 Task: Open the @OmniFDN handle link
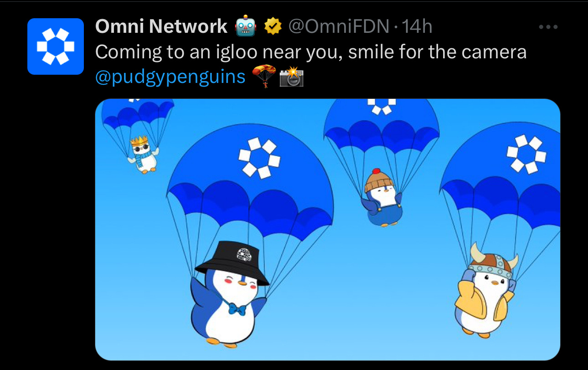click(339, 27)
